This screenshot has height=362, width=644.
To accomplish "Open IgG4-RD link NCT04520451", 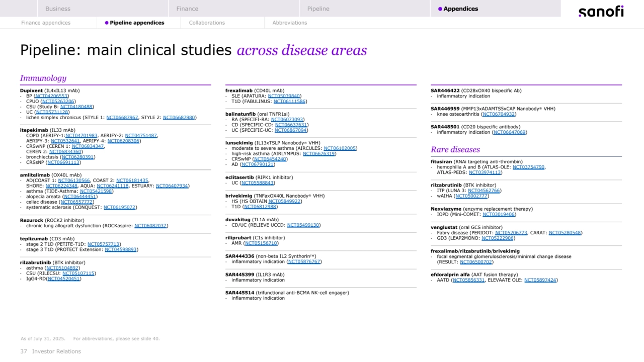I will pyautogui.click(x=63, y=279).
